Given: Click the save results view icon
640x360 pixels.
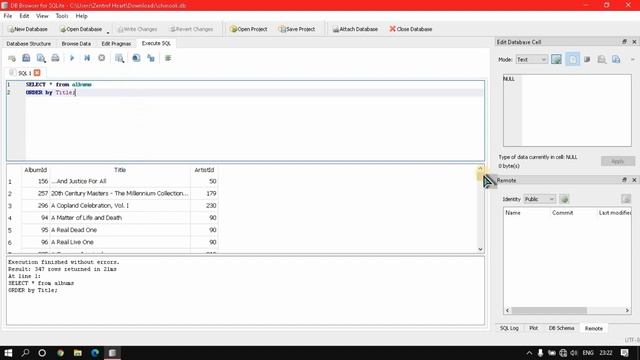Looking at the screenshot, I should (120, 58).
